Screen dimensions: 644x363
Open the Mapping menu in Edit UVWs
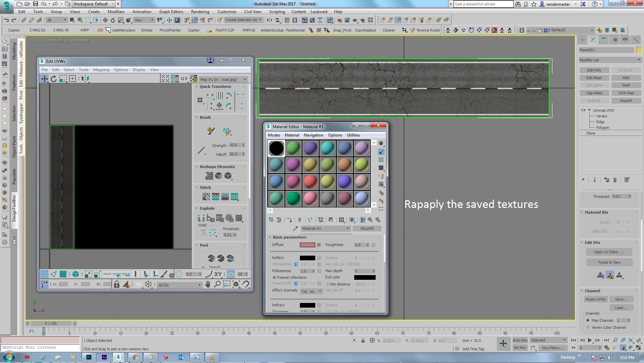101,70
